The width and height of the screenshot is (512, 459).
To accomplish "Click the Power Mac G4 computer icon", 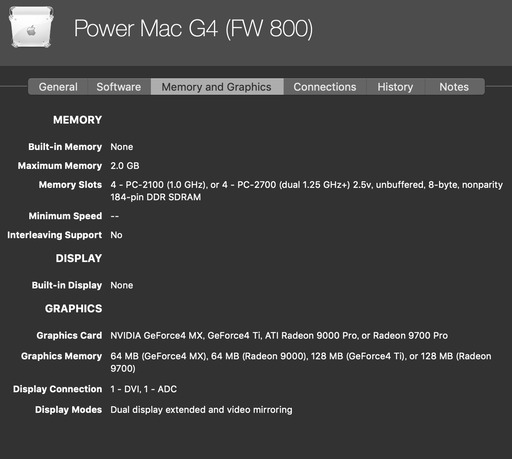I will click(32, 27).
